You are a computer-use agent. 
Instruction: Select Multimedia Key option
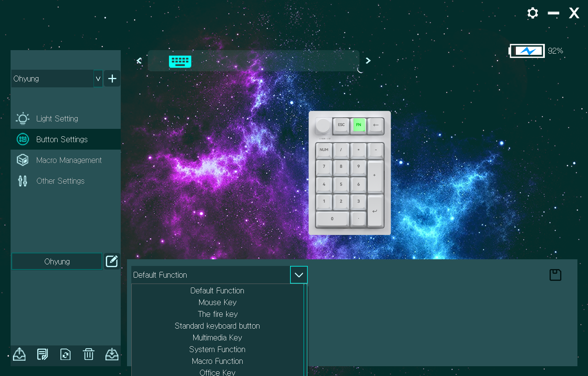click(x=217, y=338)
